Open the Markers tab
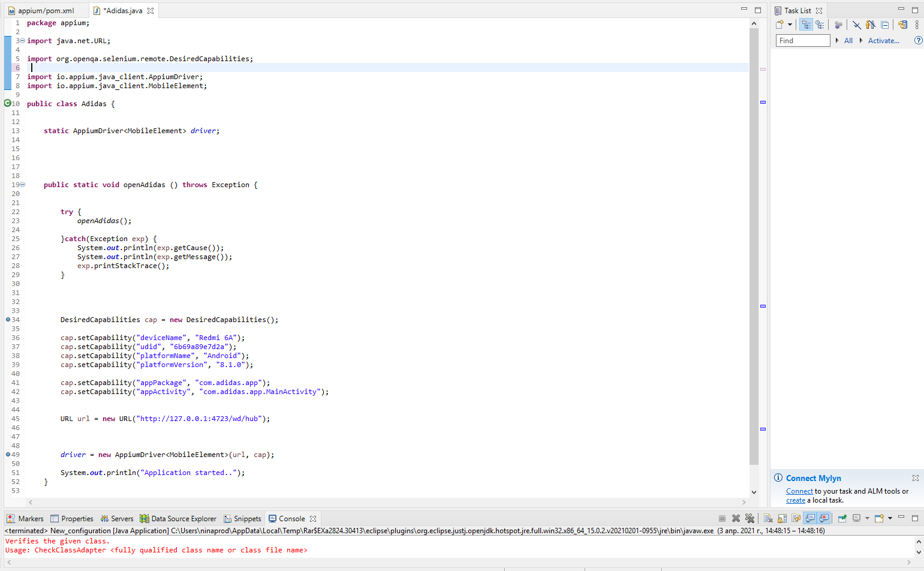 [x=25, y=519]
